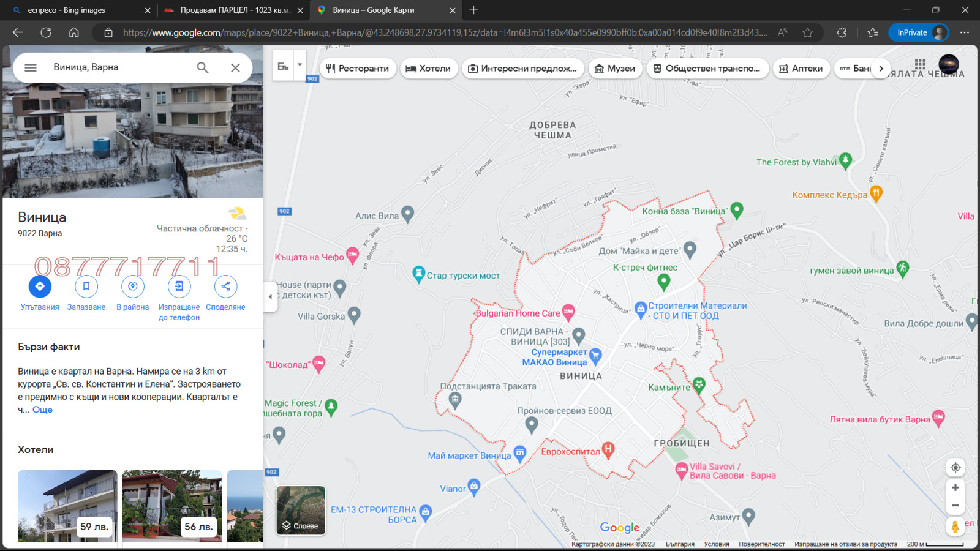
Task: Click Bulgarian Home Care marker
Action: click(x=568, y=312)
